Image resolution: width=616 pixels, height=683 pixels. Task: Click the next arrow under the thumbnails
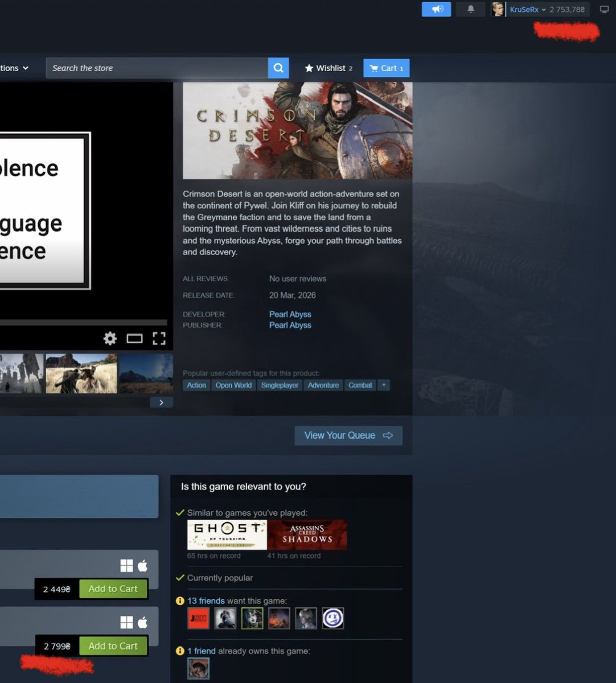tap(161, 402)
